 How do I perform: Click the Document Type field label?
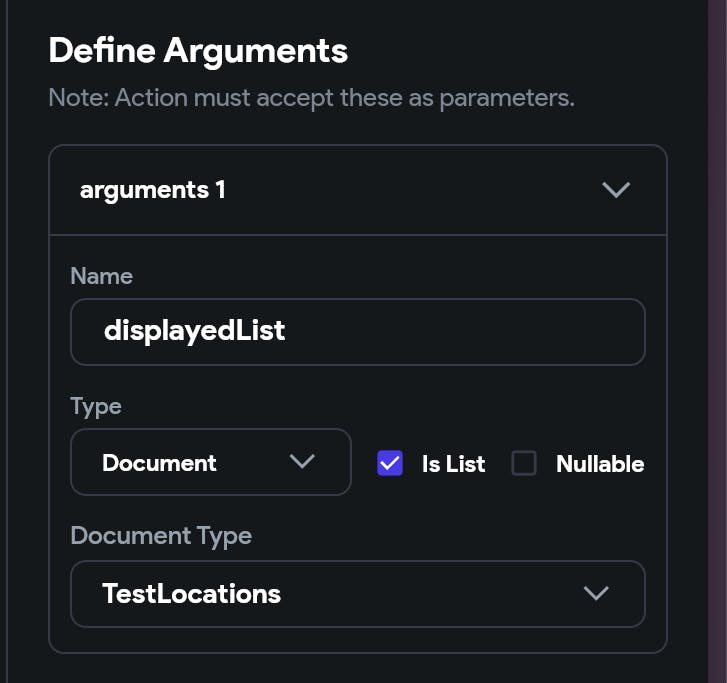[160, 536]
